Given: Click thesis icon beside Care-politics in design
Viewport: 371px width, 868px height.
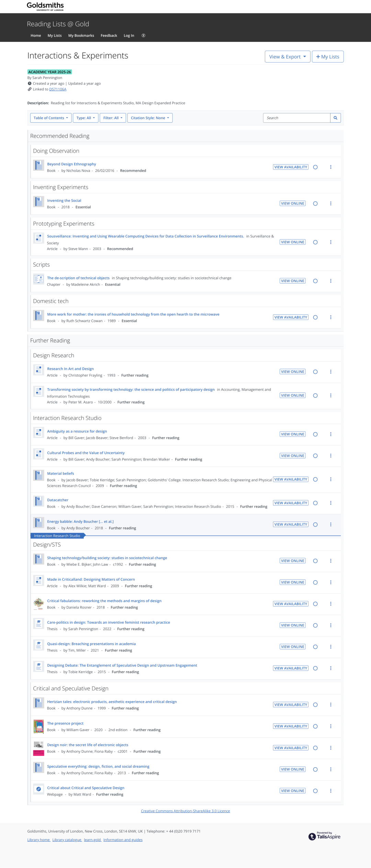Looking at the screenshot, I should (39, 623).
